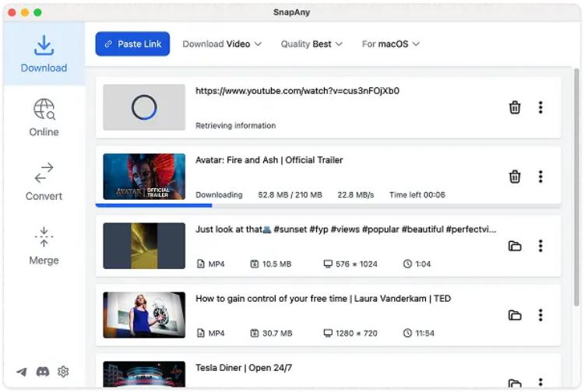The width and height of the screenshot is (584, 392).
Task: Click the loading spinner thumbnail placeholder
Action: coord(144,107)
